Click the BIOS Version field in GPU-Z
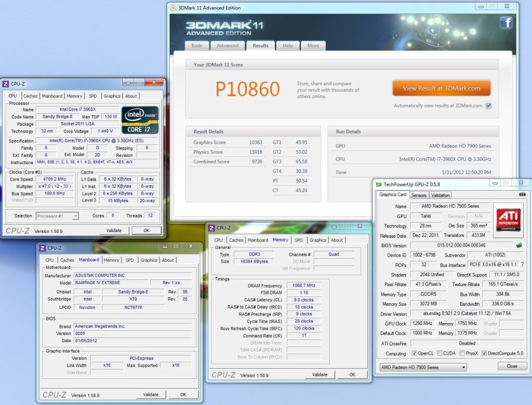 tap(461, 245)
